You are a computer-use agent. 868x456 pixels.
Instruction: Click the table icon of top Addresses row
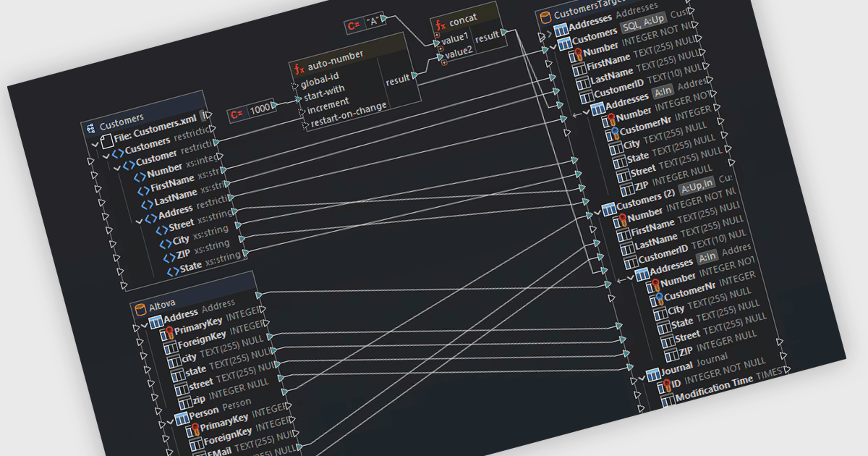[561, 30]
